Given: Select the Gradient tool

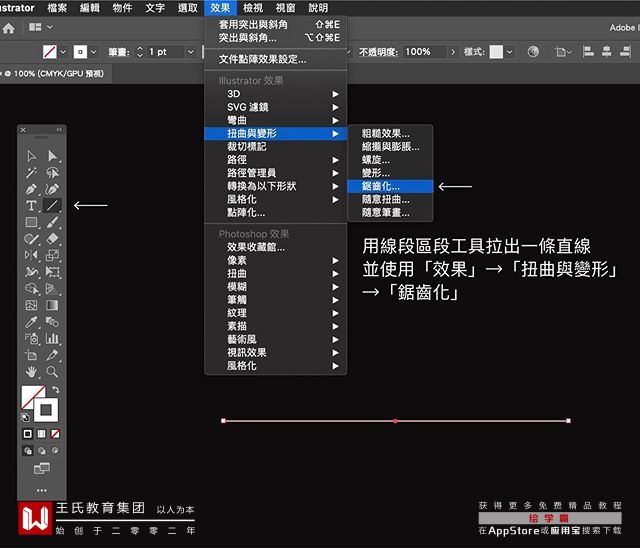Looking at the screenshot, I should coord(52,305).
